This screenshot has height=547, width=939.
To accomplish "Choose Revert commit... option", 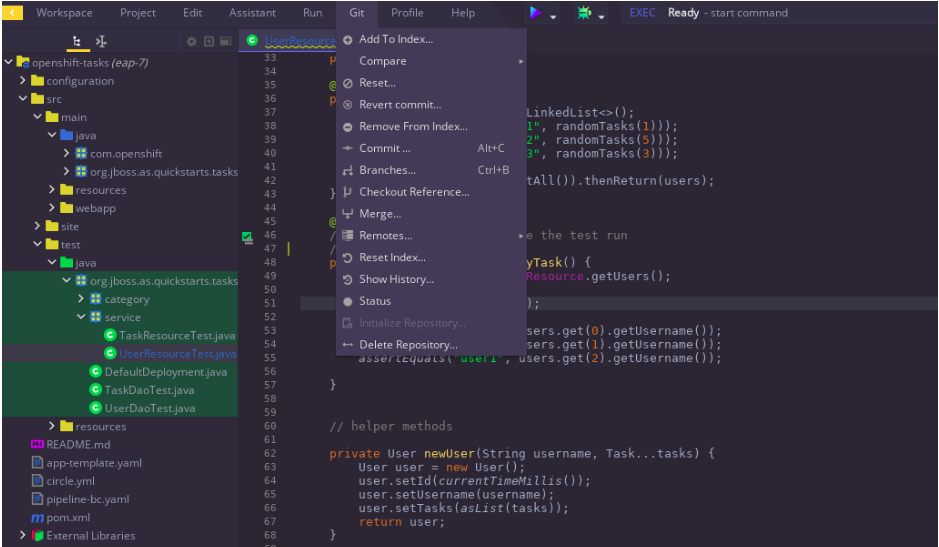I will pyautogui.click(x=431, y=104).
